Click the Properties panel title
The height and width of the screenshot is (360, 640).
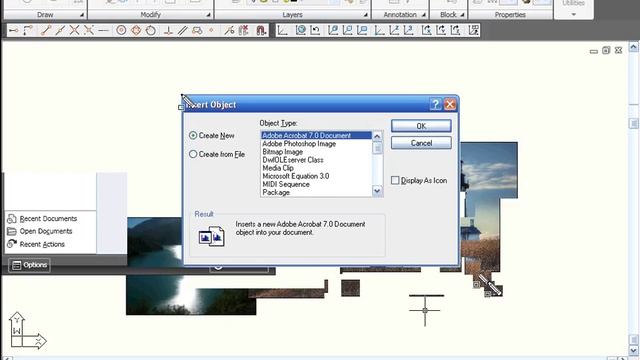tap(510, 15)
